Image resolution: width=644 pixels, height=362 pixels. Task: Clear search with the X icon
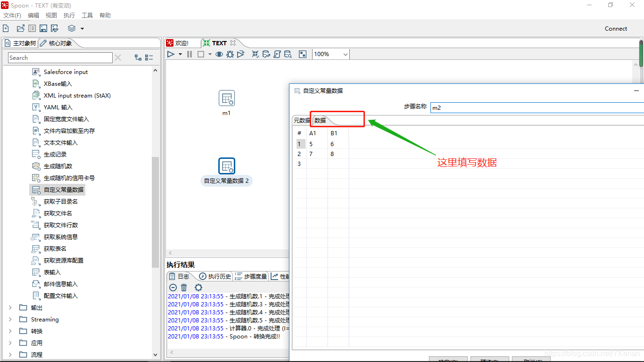click(118, 58)
